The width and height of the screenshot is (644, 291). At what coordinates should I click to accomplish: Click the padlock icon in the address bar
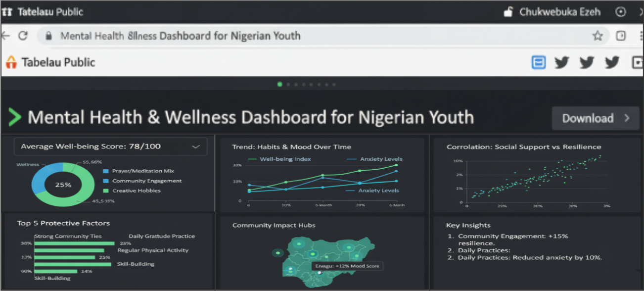(48, 36)
